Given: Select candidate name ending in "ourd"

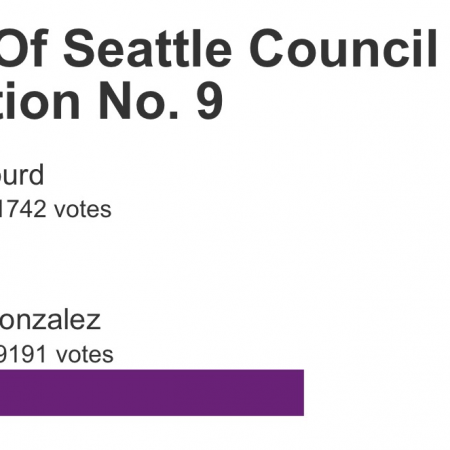Looking at the screenshot, I should click(x=22, y=174).
